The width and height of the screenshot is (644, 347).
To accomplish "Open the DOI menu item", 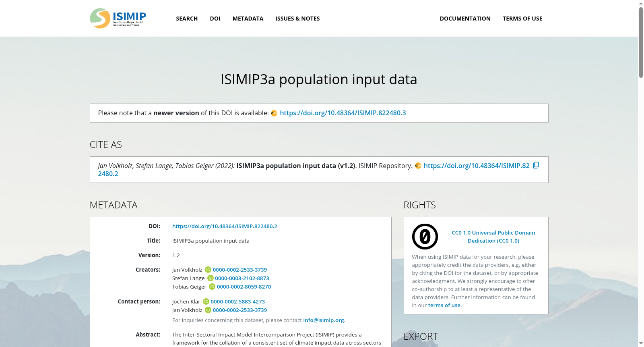I will [x=215, y=19].
